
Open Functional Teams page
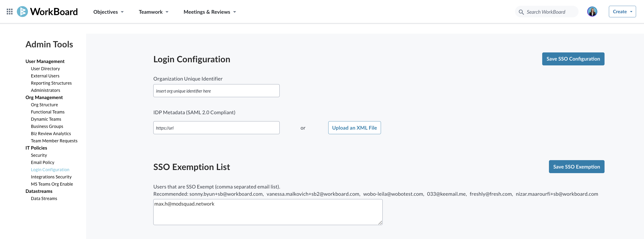pyautogui.click(x=47, y=112)
